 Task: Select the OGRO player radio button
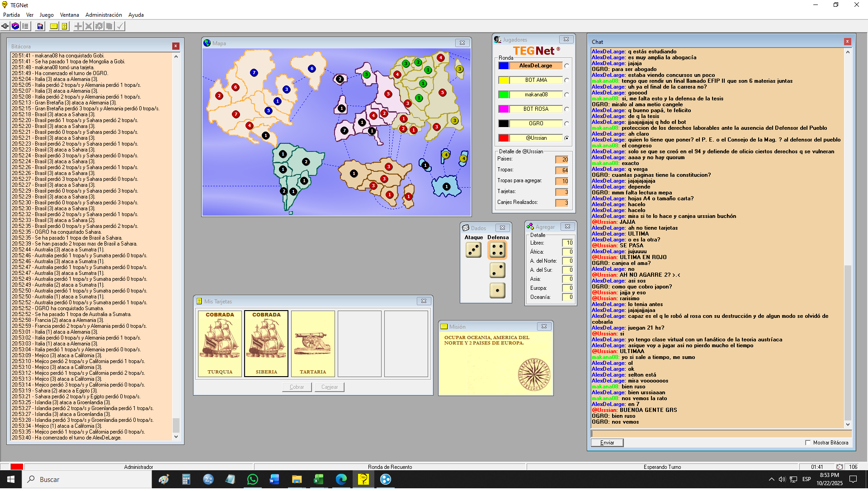click(x=566, y=124)
